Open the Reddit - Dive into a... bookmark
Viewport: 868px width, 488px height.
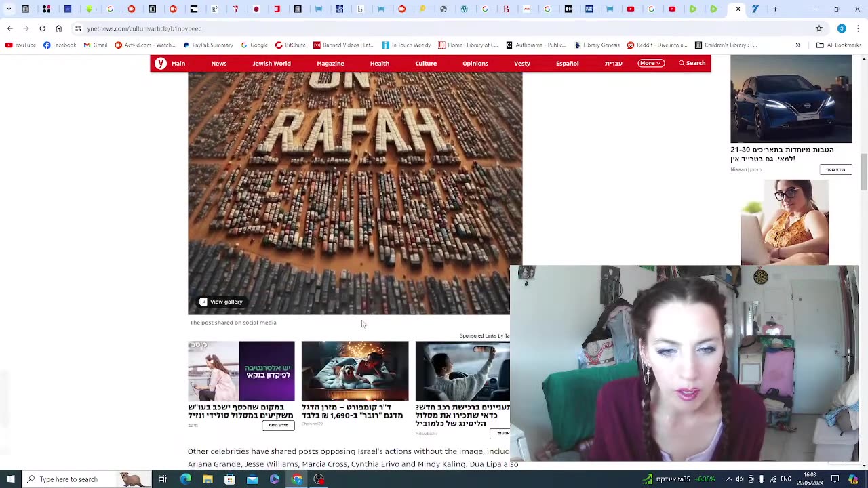[x=657, y=45]
